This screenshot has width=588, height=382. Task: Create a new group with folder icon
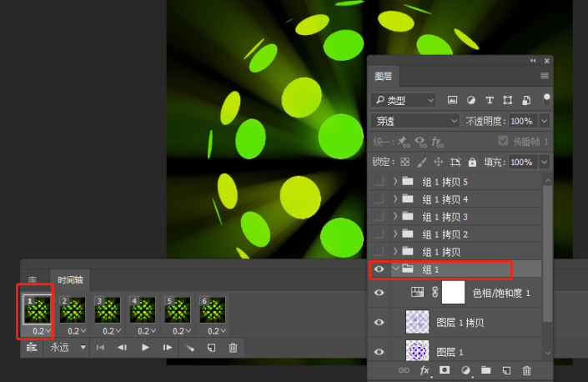485,369
